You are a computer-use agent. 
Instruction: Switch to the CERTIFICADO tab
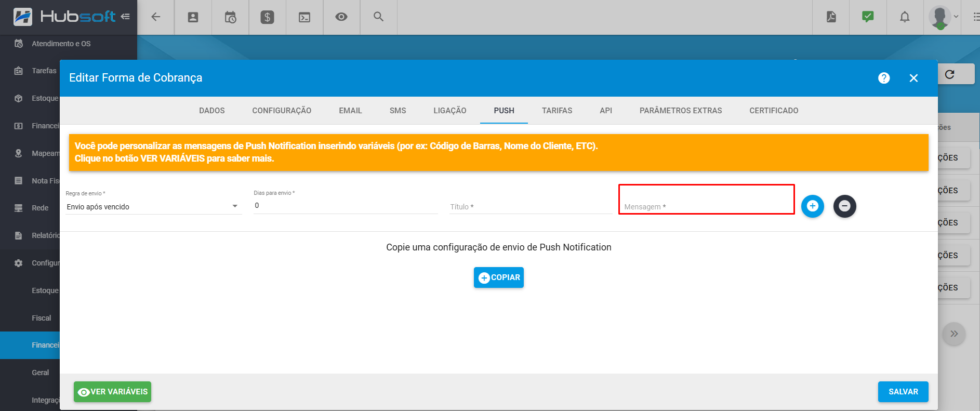point(774,111)
